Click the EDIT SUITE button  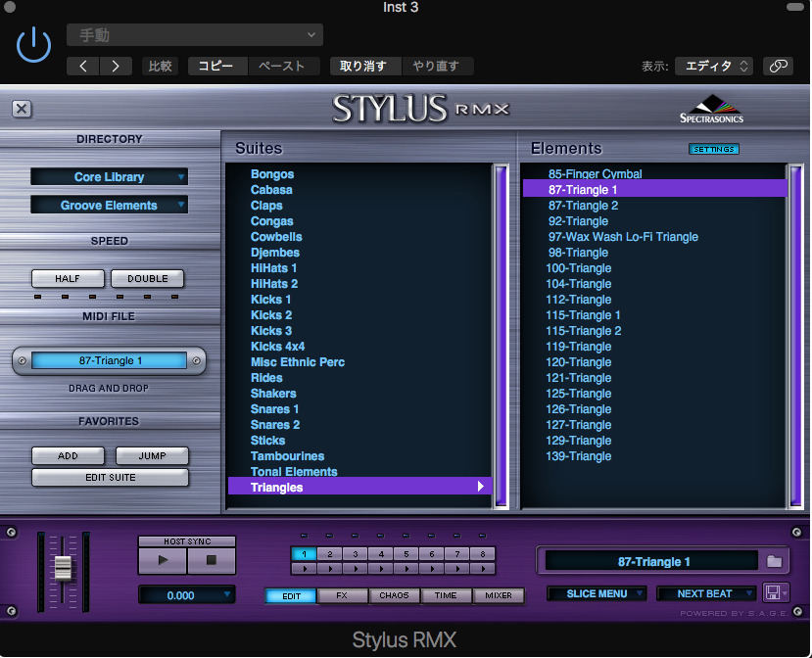109,477
